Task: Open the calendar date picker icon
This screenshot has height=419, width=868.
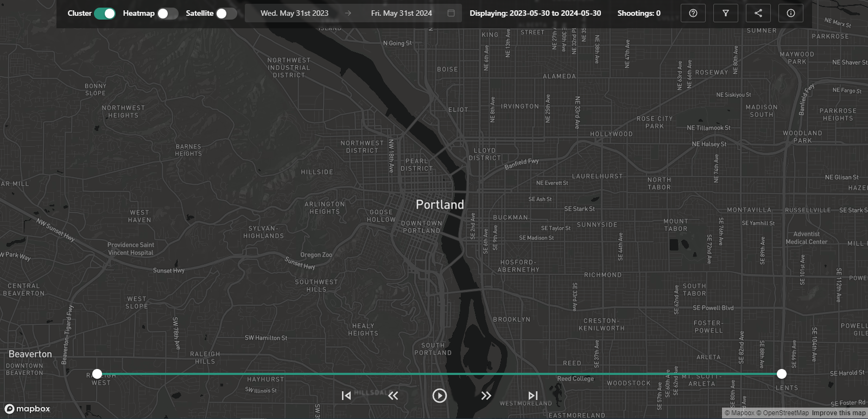Action: pyautogui.click(x=451, y=13)
